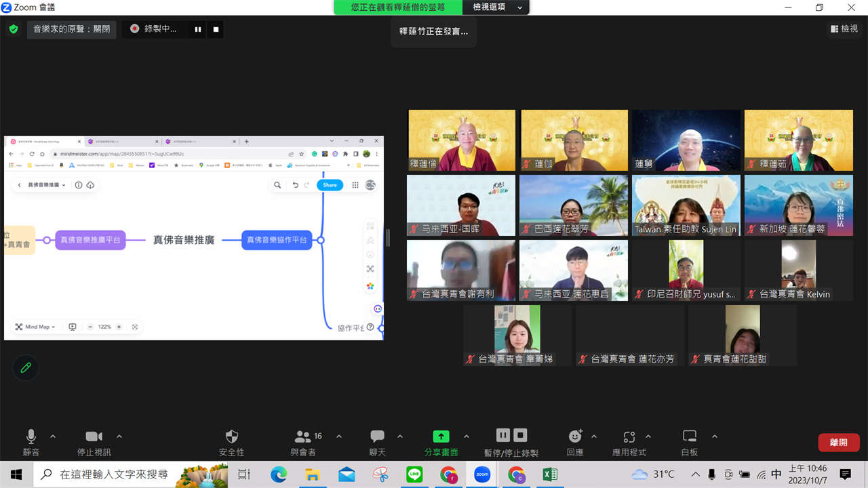Click the red Leave meeting button
This screenshot has width=868, height=488.
[x=838, y=443]
